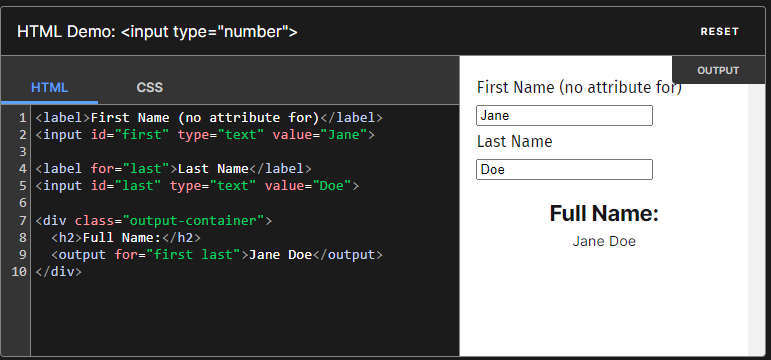This screenshot has width=771, height=360.
Task: Place cursor on line 10 closing div tag
Action: coord(59,271)
